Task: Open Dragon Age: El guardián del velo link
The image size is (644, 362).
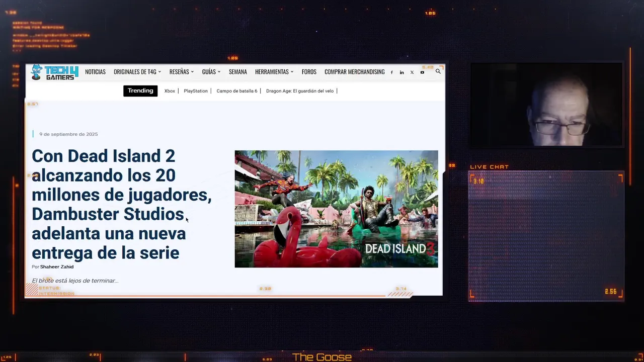Action: (300, 91)
